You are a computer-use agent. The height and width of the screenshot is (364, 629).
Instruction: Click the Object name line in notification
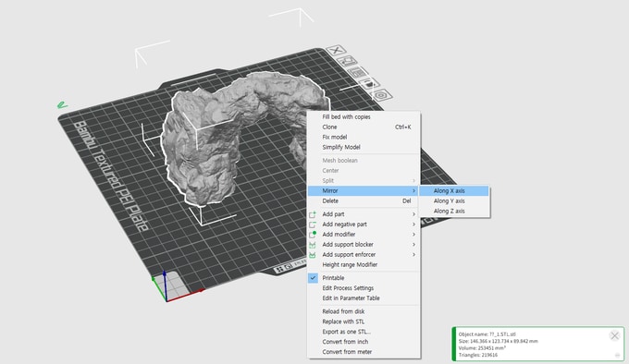(487, 334)
